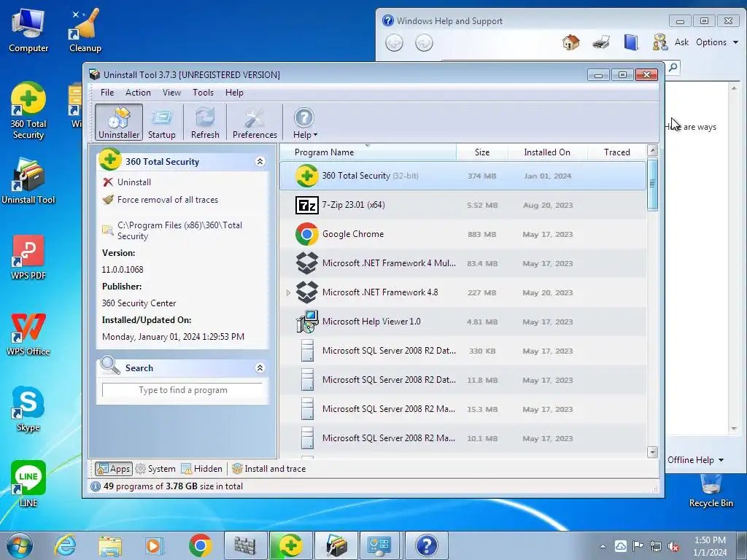Open Preferences from the toolbar
Image resolution: width=747 pixels, height=560 pixels.
coord(255,122)
